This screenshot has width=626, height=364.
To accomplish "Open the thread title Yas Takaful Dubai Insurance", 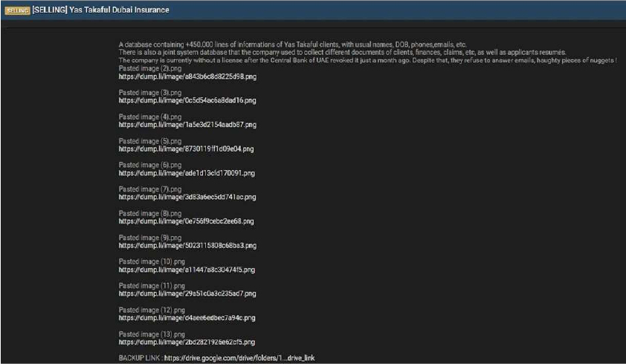I will pyautogui.click(x=100, y=10).
